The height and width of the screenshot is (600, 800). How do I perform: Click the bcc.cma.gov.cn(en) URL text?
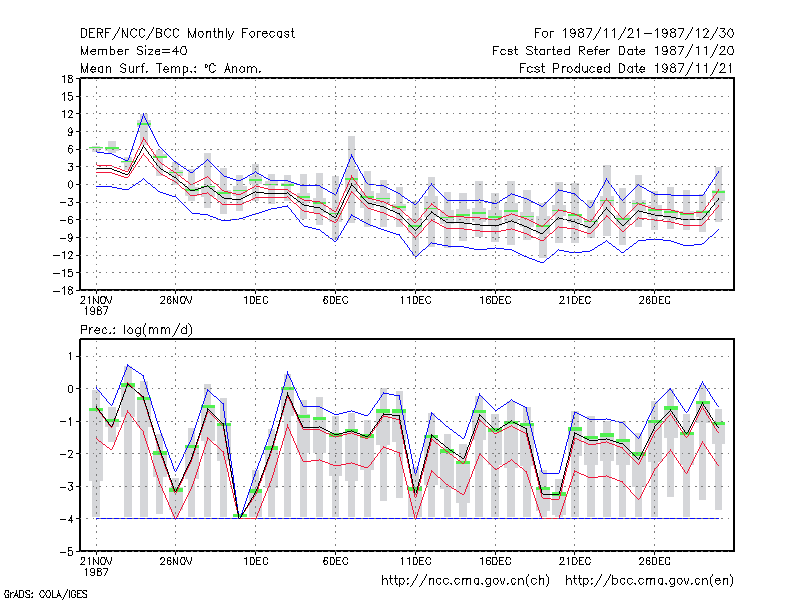[x=649, y=581]
